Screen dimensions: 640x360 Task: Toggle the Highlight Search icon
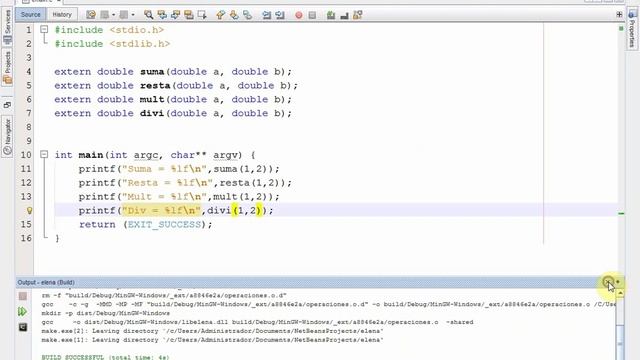(x=189, y=15)
